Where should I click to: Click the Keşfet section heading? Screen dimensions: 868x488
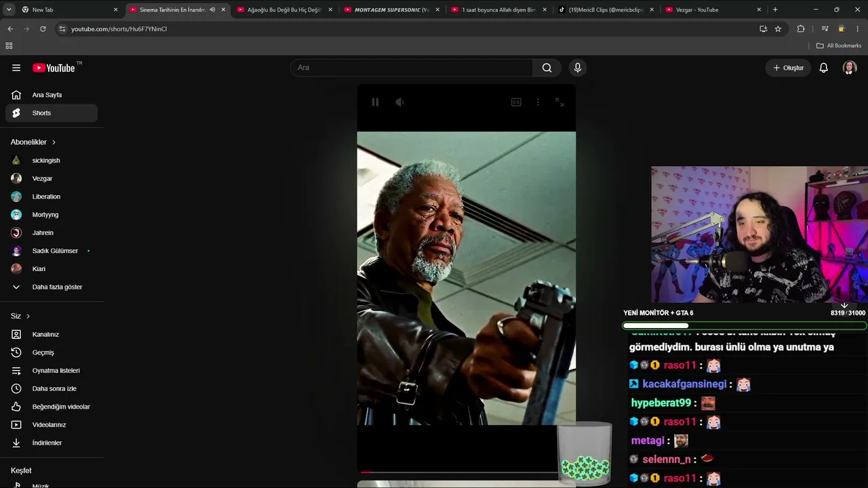21,470
